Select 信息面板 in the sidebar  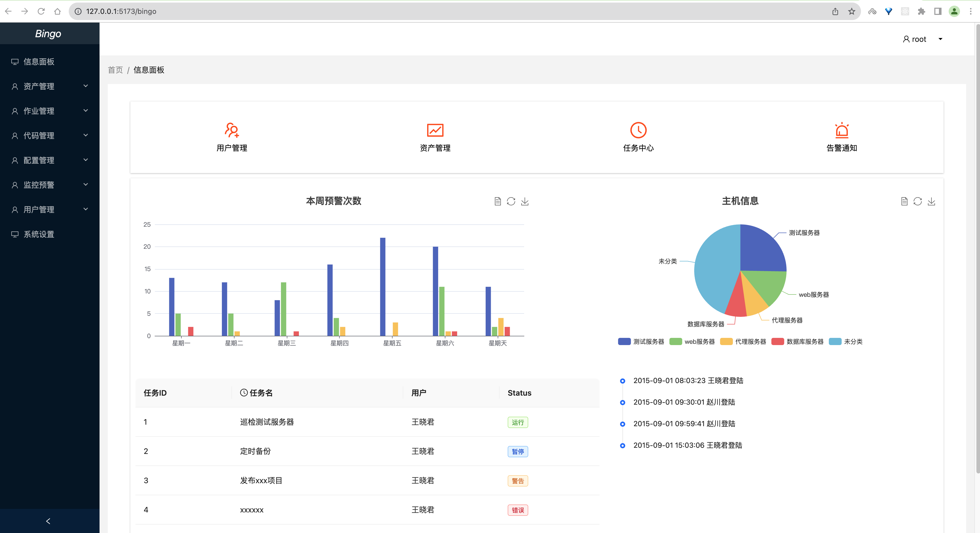(39, 62)
